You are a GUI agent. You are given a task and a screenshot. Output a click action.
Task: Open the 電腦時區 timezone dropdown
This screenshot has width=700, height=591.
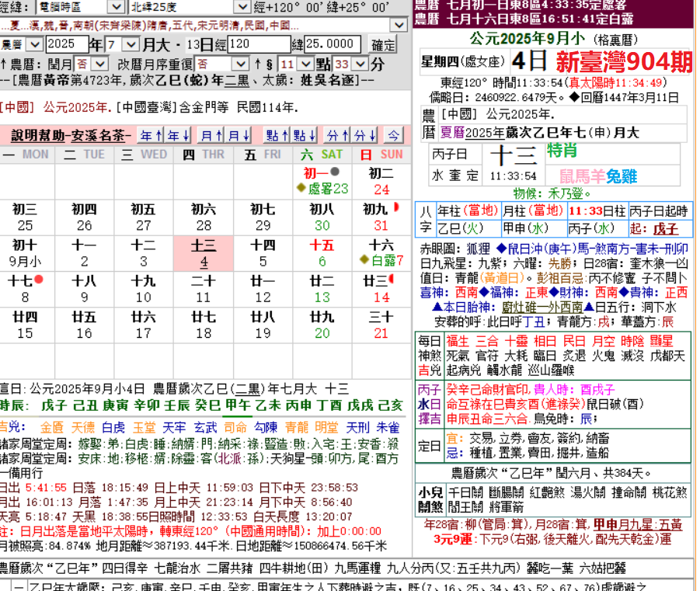[115, 7]
